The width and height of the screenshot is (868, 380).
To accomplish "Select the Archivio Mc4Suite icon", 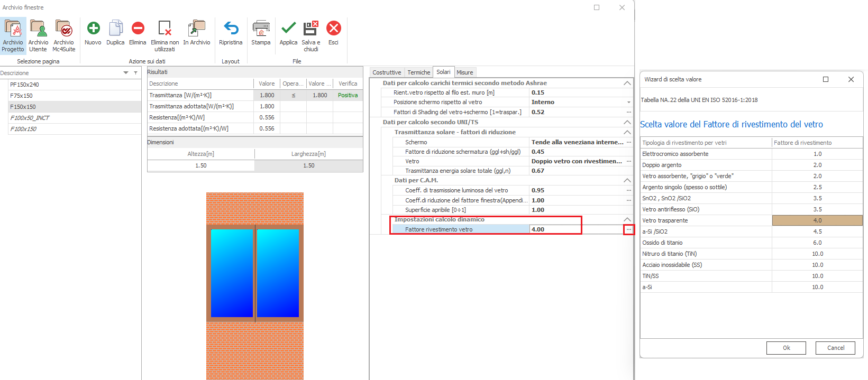I will point(63,35).
